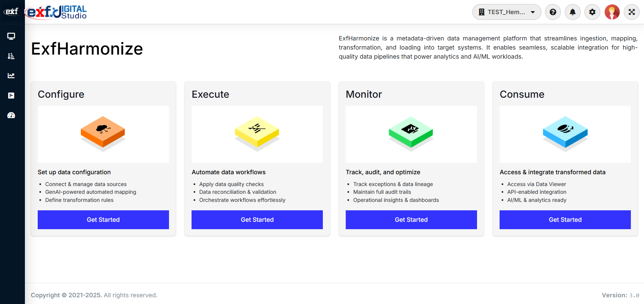Click the help question mark icon

coord(553,12)
